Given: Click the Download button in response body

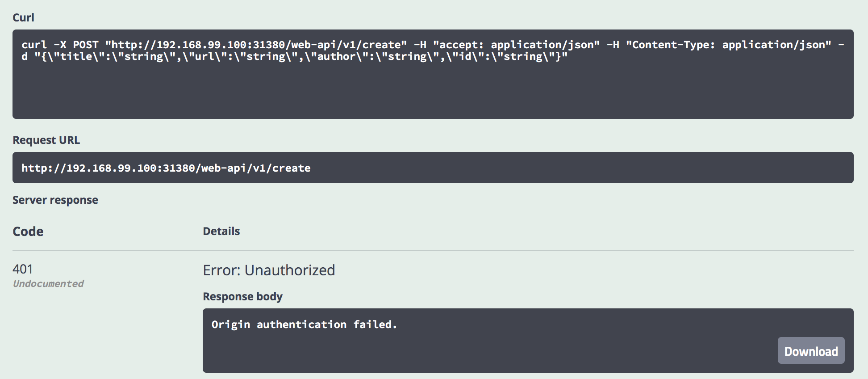Looking at the screenshot, I should pos(811,351).
